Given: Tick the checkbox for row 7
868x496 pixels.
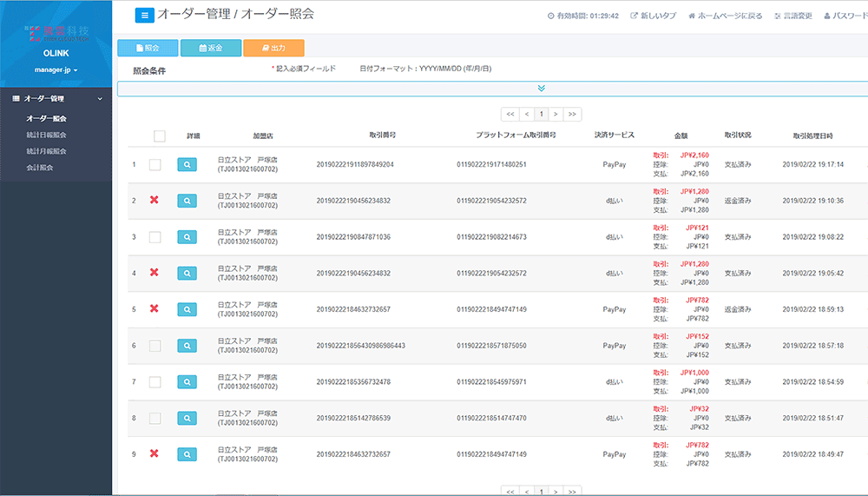Looking at the screenshot, I should coord(155,381).
